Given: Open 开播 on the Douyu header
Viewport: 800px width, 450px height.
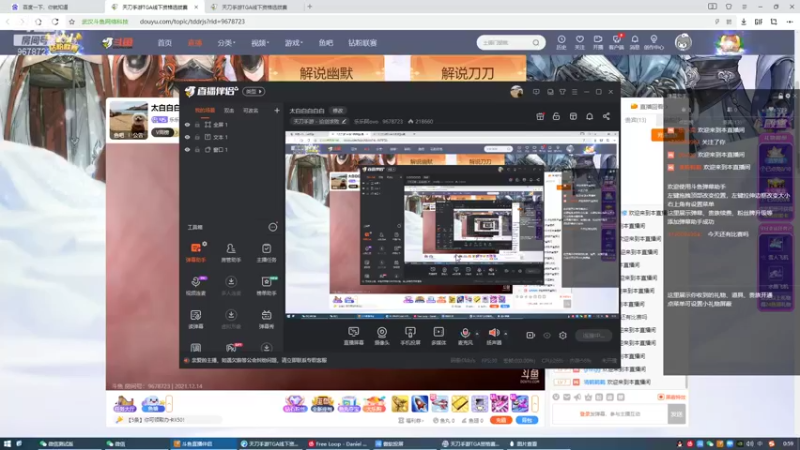Looking at the screenshot, I should pyautogui.click(x=597, y=42).
